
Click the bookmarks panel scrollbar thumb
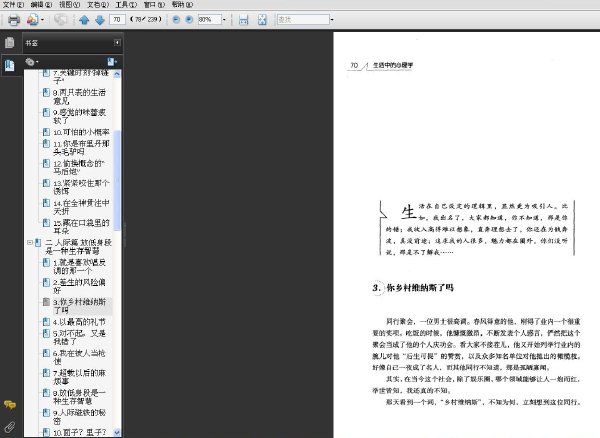click(x=117, y=181)
